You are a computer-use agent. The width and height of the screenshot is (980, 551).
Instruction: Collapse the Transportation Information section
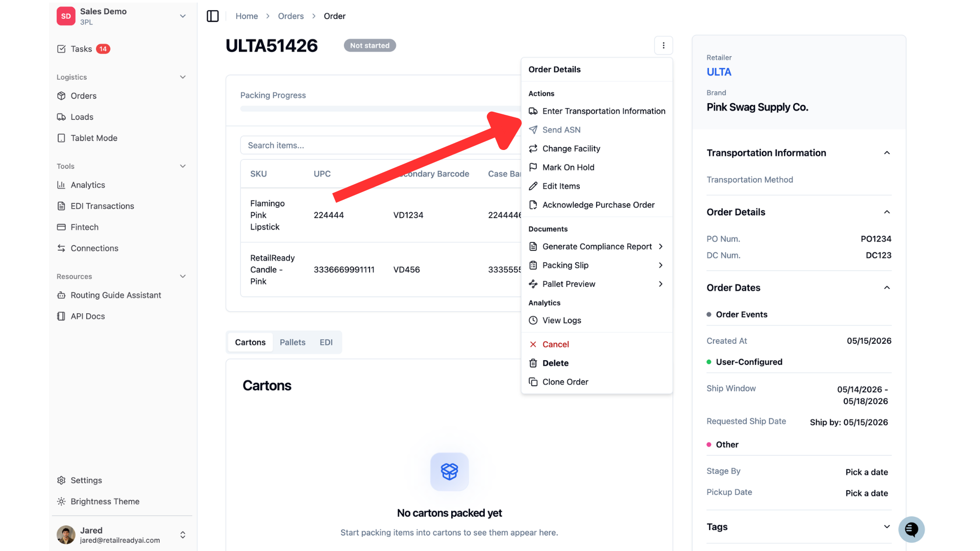pyautogui.click(x=887, y=153)
